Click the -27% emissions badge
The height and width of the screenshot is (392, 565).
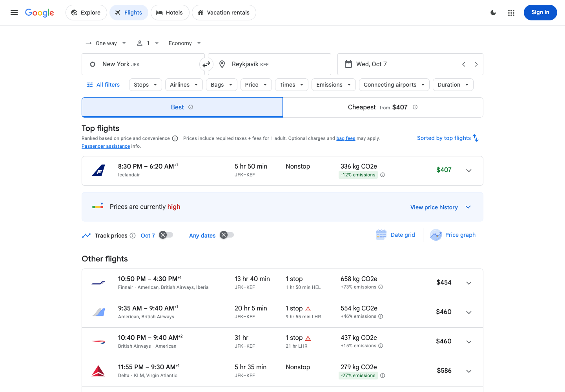pos(358,376)
